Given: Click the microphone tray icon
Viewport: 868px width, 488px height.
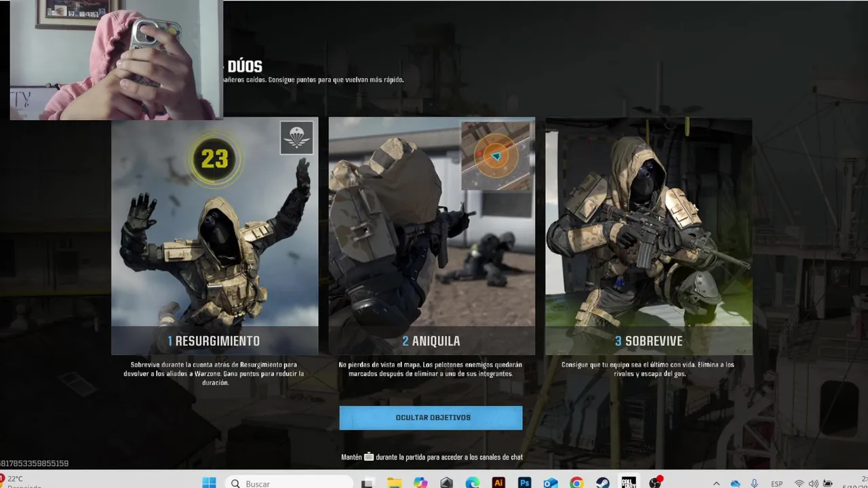Looking at the screenshot, I should pos(754,483).
